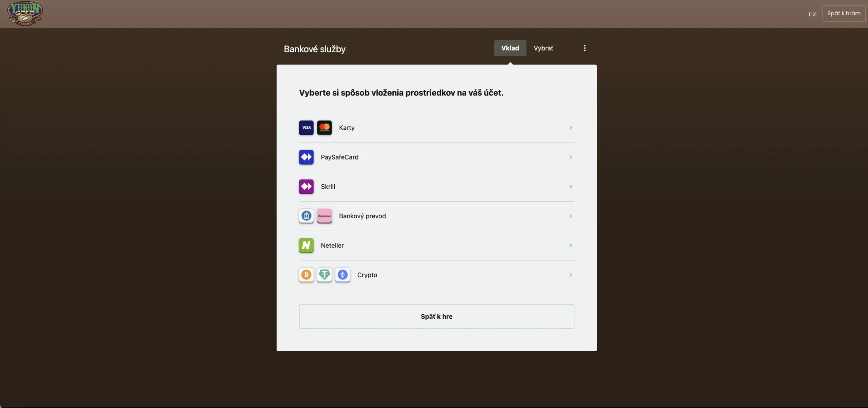The height and width of the screenshot is (408, 868).
Task: Click the Ethereum icon
Action: [x=342, y=275]
